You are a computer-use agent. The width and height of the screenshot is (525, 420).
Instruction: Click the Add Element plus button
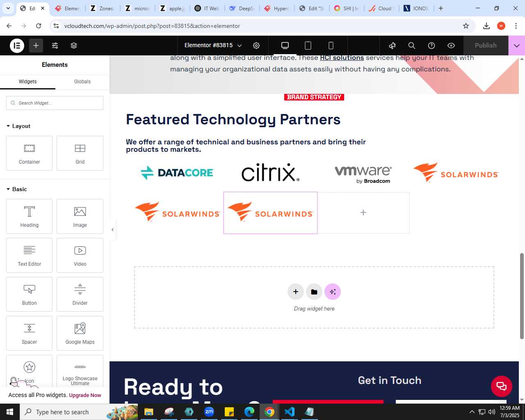point(36,46)
